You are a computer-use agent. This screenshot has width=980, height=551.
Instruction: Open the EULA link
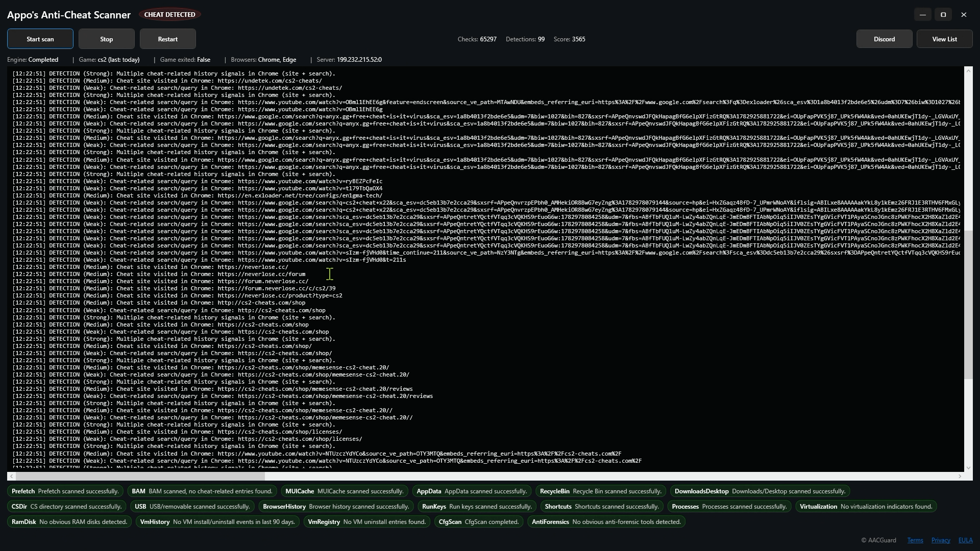[x=965, y=540]
